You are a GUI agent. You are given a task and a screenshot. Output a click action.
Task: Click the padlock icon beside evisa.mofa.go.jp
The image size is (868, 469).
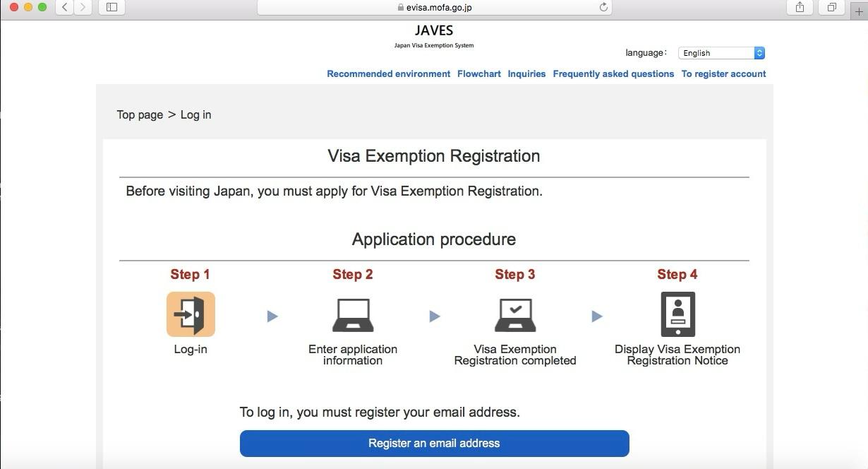pos(399,7)
